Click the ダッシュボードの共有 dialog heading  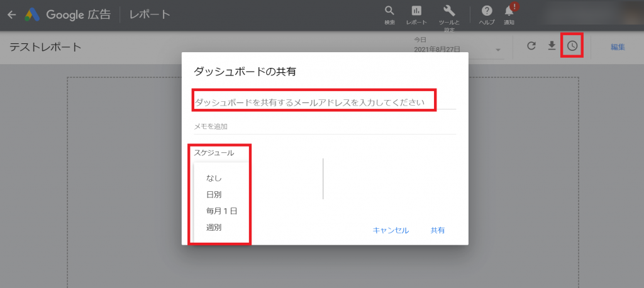coord(245,72)
